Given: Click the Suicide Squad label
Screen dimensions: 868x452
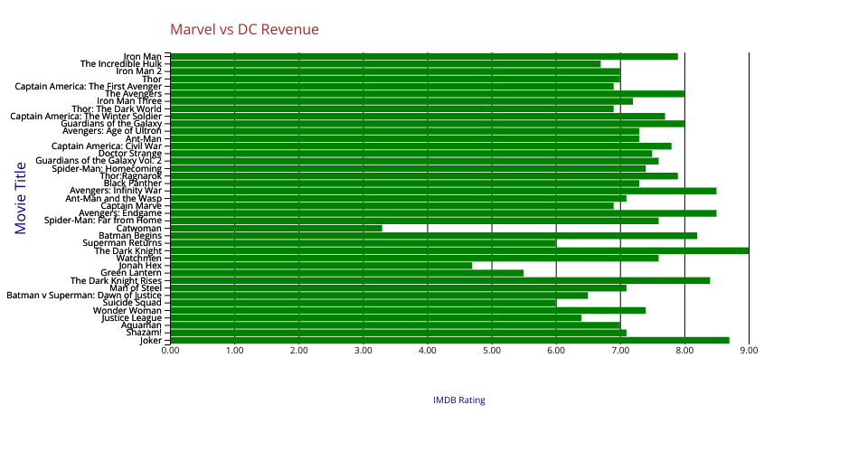Looking at the screenshot, I should pyautogui.click(x=132, y=303).
